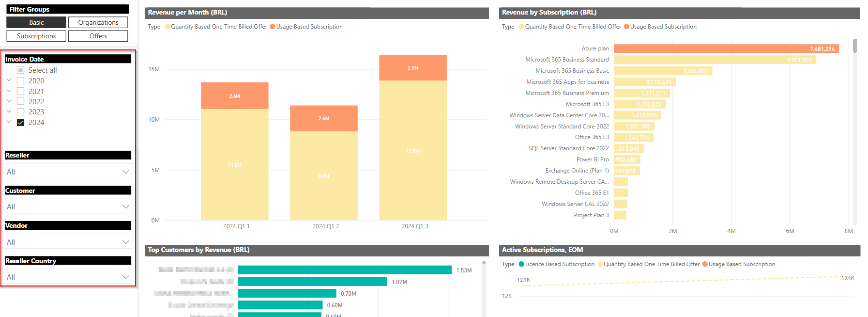Check the 2023 invoice year
Image resolution: width=868 pixels, height=317 pixels.
pyautogui.click(x=20, y=112)
